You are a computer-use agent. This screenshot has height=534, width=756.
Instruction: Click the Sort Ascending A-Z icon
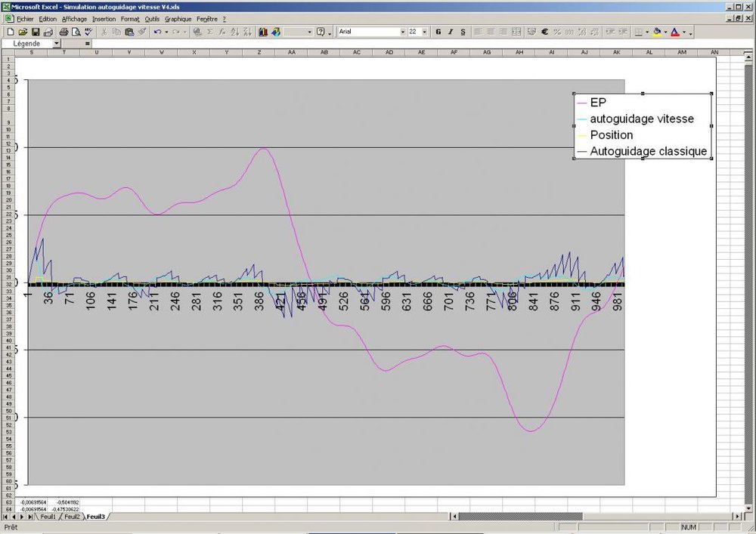point(235,32)
